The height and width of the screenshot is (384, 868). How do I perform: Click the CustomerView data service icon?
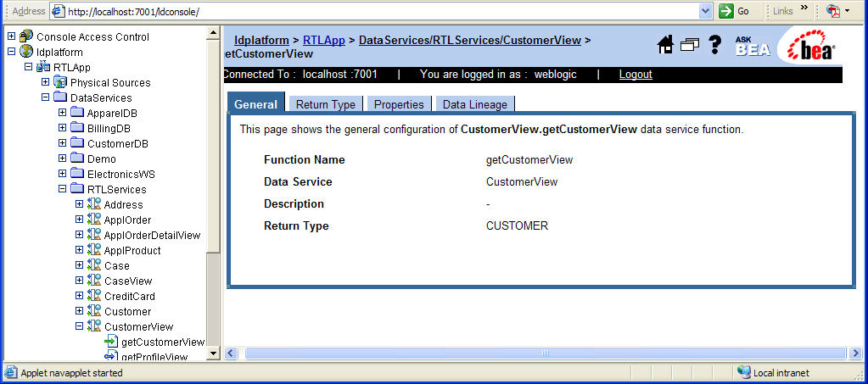95,326
